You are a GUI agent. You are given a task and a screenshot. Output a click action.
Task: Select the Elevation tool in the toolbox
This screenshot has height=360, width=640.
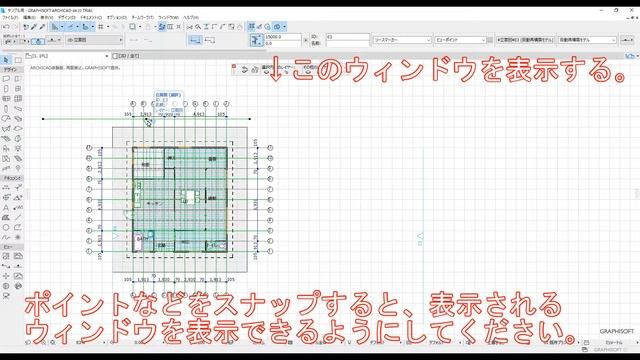(18, 266)
